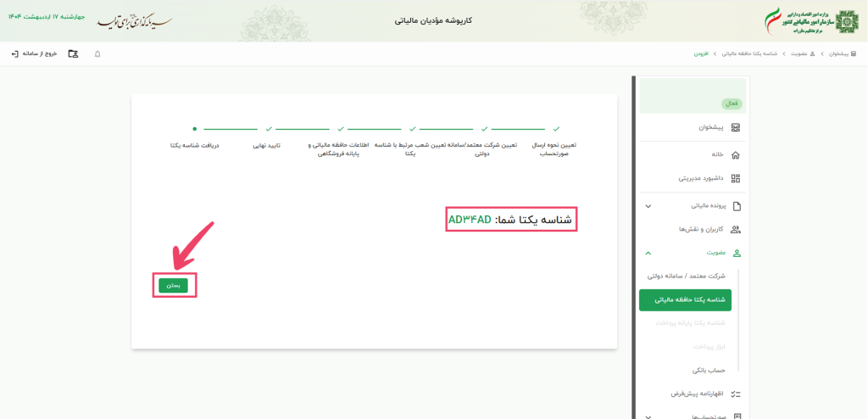The width and height of the screenshot is (868, 419).
Task: Click the تایید نهایی step checkmark
Action: pyautogui.click(x=269, y=129)
